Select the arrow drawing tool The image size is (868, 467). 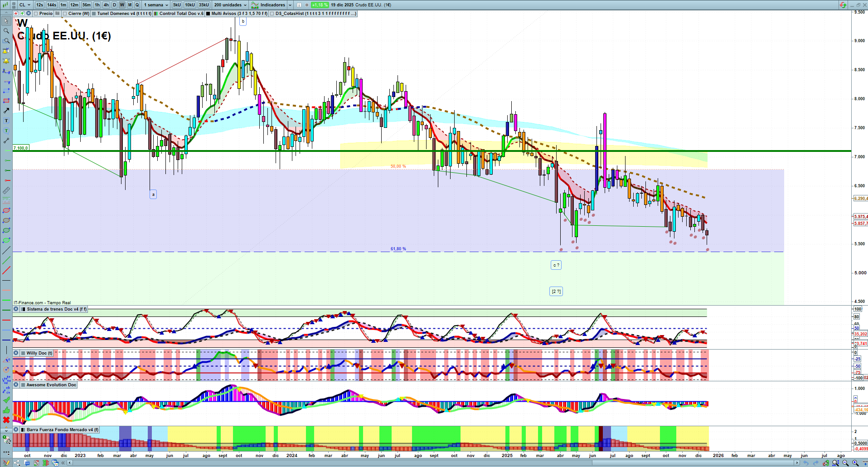pyautogui.click(x=6, y=111)
